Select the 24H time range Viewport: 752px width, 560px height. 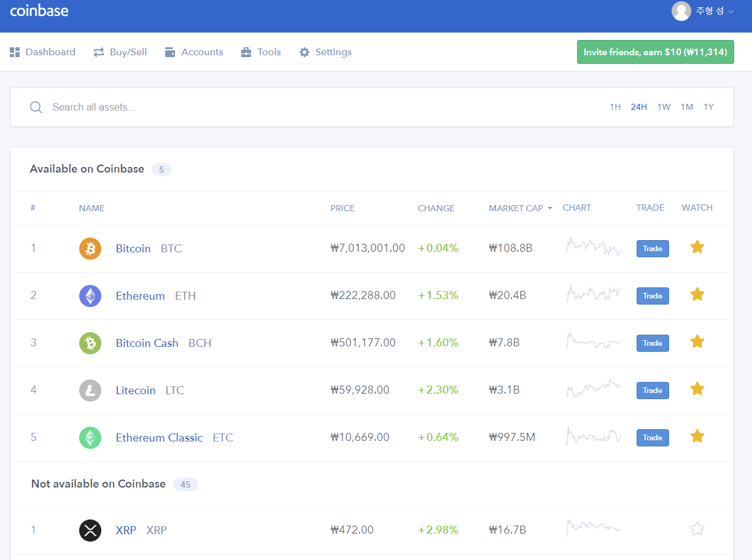click(639, 107)
